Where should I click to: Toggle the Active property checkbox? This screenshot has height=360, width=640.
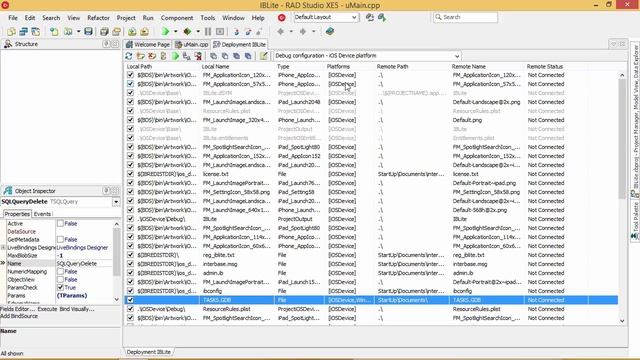coord(60,223)
